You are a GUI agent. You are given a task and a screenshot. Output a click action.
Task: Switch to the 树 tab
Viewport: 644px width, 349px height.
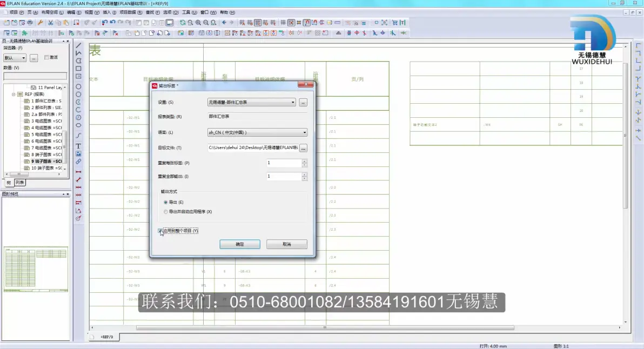[x=9, y=183]
